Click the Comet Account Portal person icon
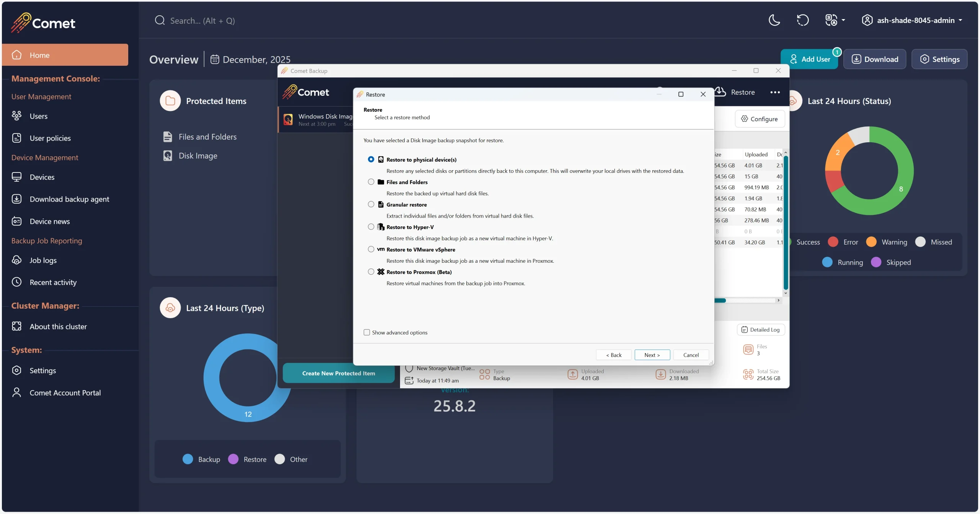This screenshot has height=514, width=980. (x=16, y=392)
